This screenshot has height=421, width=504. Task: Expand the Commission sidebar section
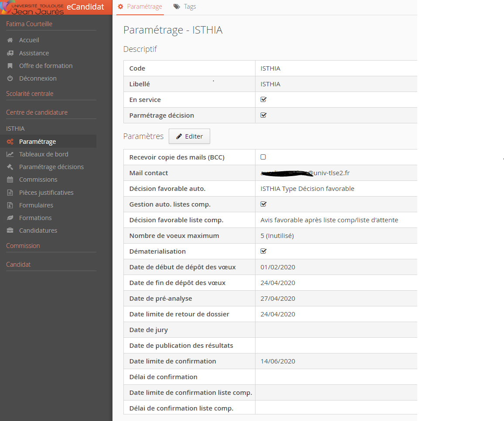23,245
